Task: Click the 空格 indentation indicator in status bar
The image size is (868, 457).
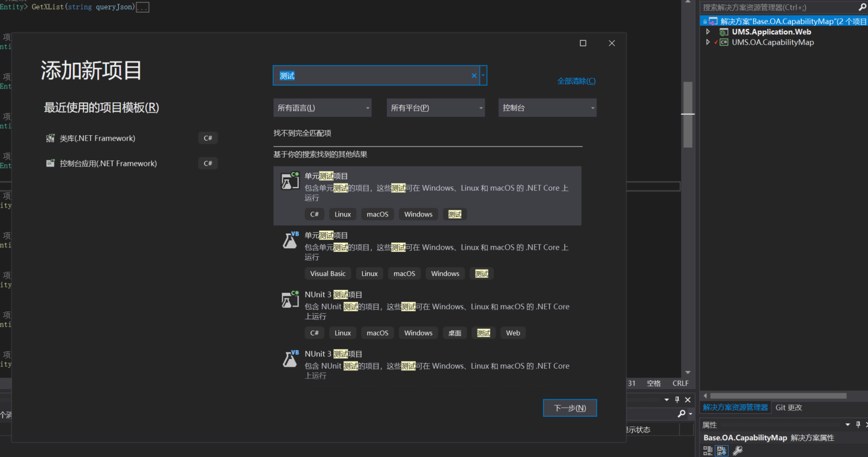Action: [654, 384]
